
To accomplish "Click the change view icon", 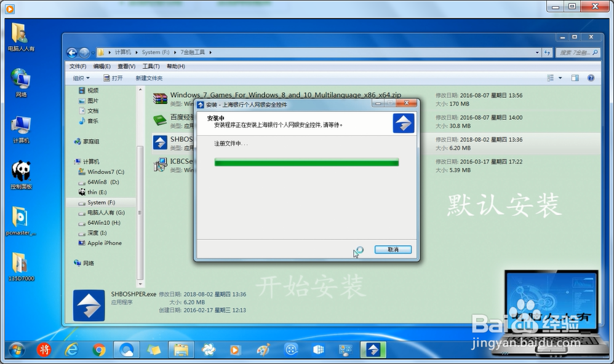I will (x=550, y=78).
